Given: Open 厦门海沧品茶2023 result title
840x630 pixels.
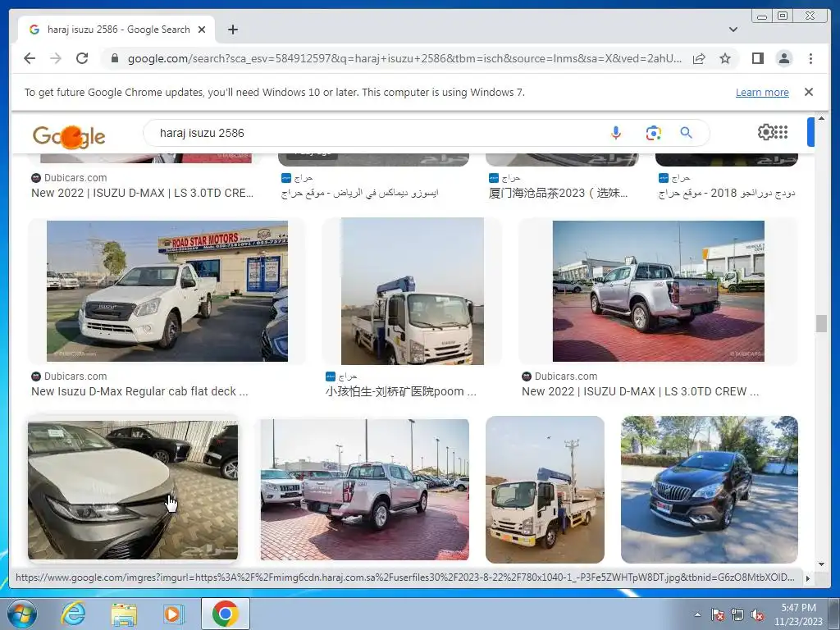Looking at the screenshot, I should click(x=558, y=193).
